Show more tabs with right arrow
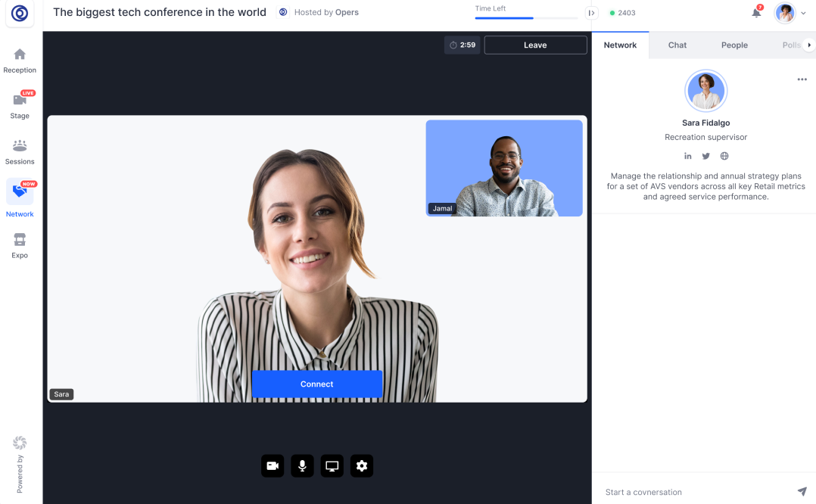The height and width of the screenshot is (504, 816). (808, 45)
